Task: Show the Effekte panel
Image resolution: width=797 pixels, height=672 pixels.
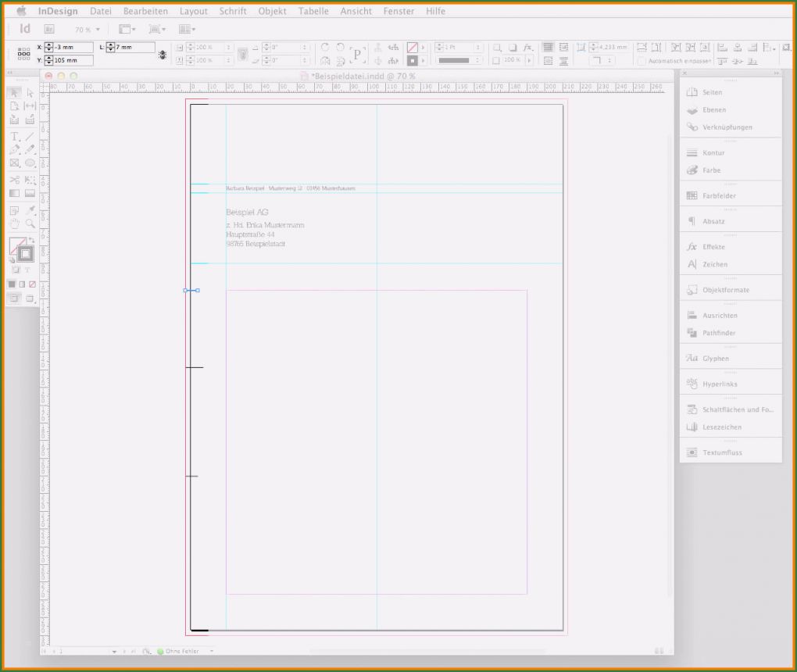Action: click(x=713, y=246)
